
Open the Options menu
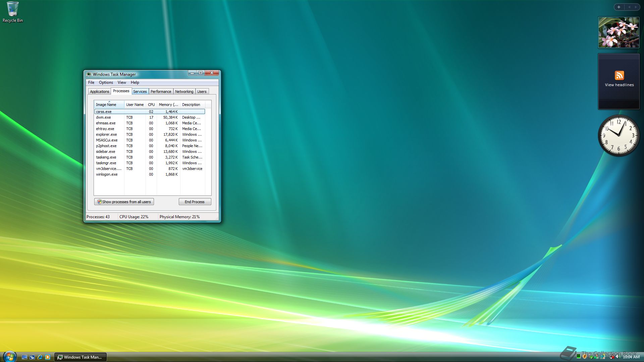pos(106,82)
